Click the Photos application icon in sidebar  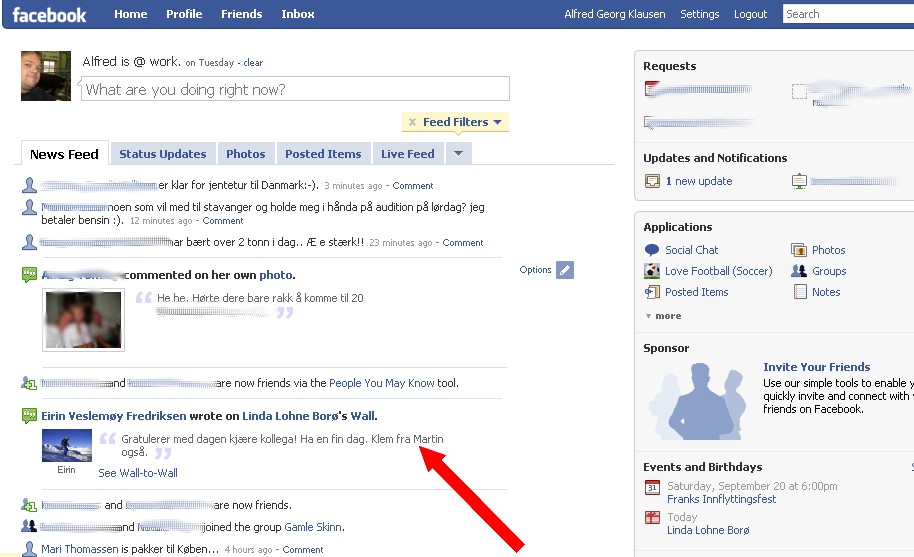799,250
